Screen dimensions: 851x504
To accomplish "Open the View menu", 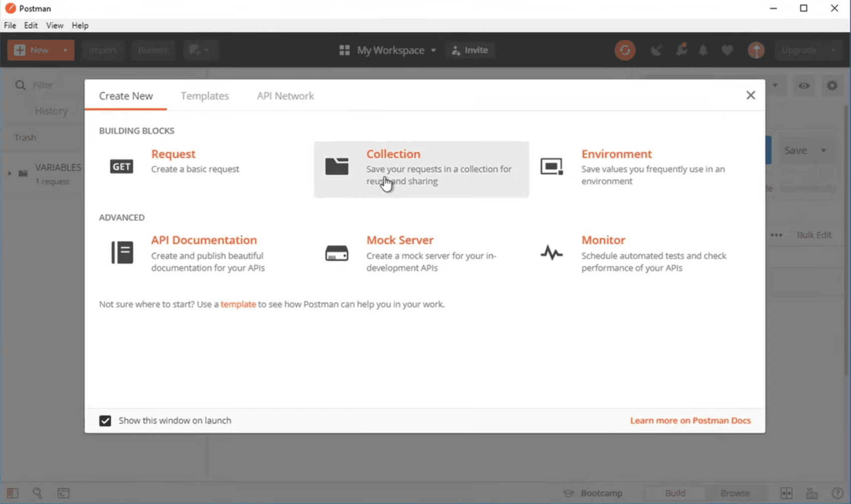I will click(55, 25).
